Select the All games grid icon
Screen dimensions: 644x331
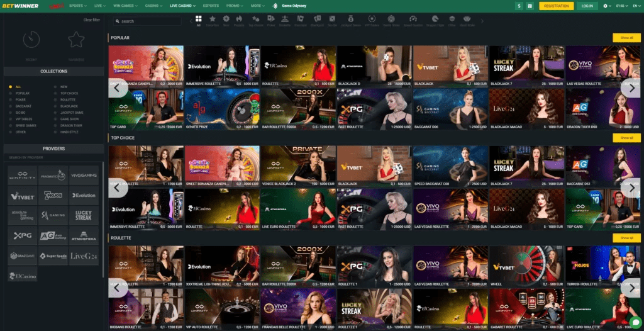coord(199,20)
